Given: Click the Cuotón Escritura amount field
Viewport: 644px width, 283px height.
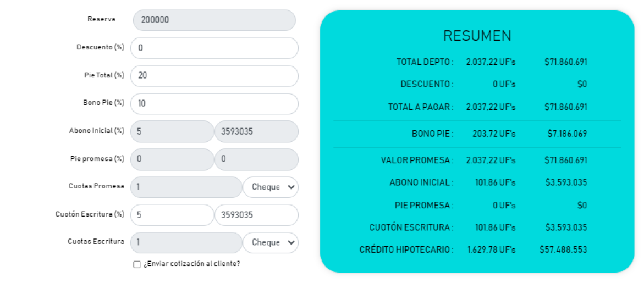Looking at the screenshot, I should [257, 215].
